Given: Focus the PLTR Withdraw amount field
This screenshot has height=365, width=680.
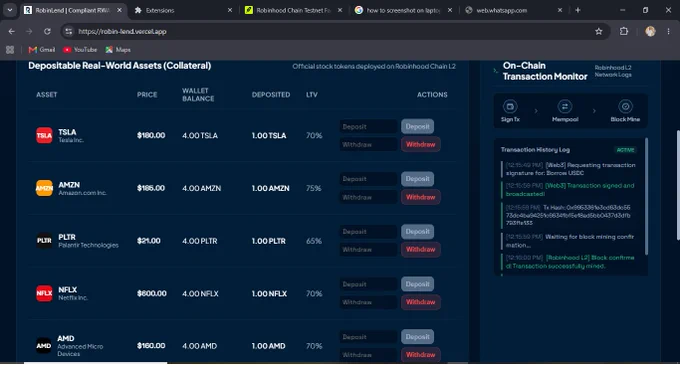Looking at the screenshot, I should [x=368, y=250].
